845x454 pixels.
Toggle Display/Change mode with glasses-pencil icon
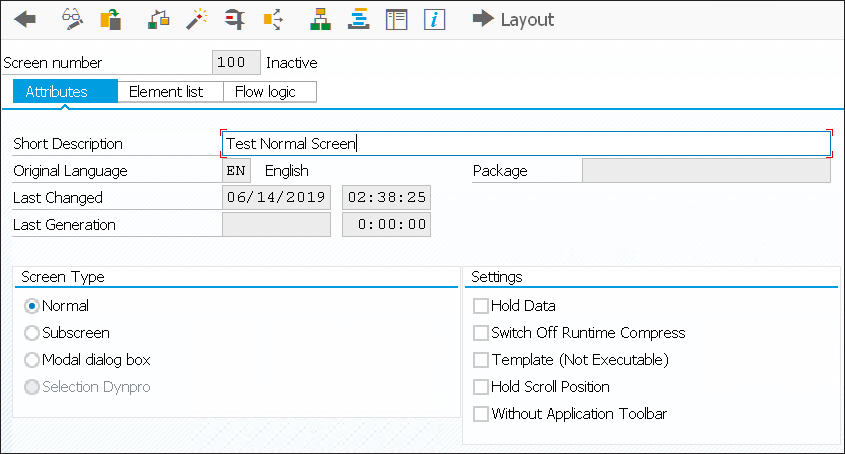[72, 19]
